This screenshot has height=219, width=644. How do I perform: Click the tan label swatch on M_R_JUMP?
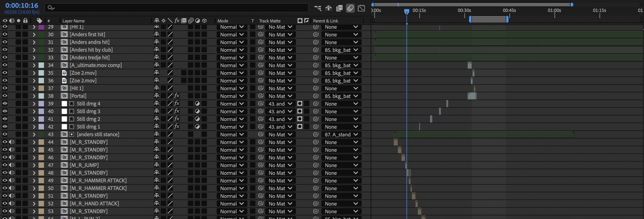point(41,165)
